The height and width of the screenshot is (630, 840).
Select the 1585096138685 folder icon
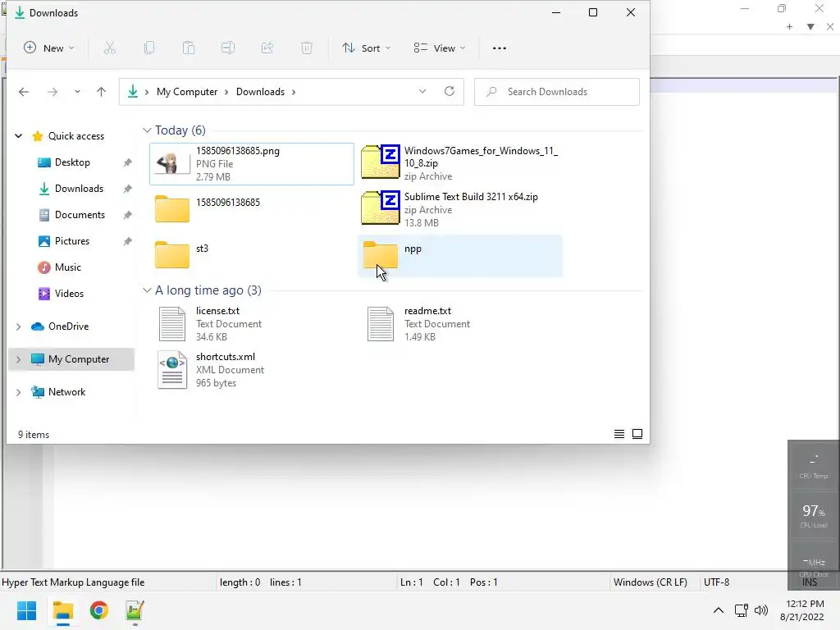point(172,208)
